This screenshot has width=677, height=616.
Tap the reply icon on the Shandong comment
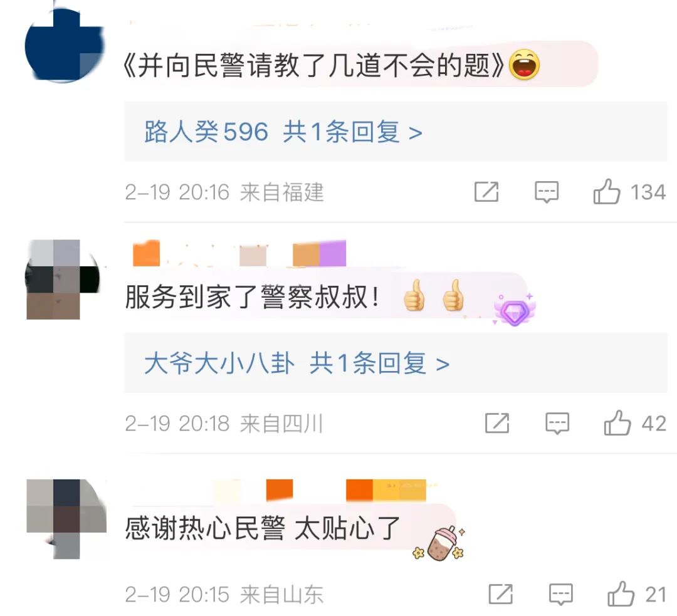(x=560, y=595)
